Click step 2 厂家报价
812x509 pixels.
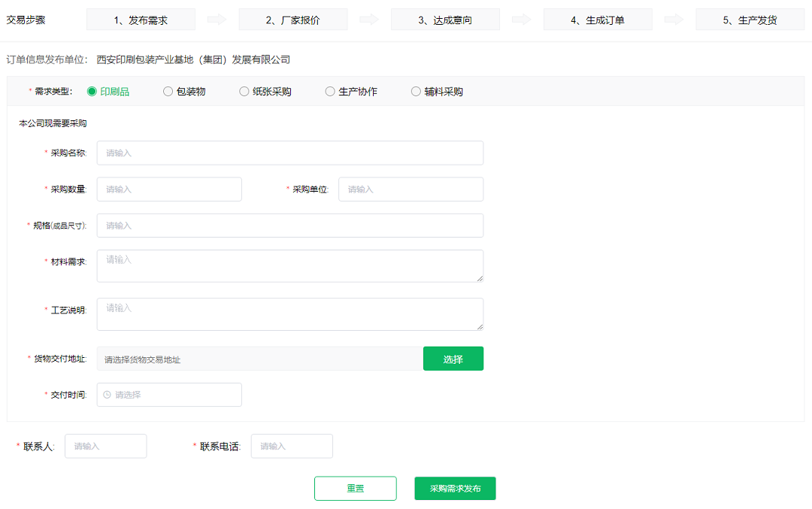click(293, 19)
